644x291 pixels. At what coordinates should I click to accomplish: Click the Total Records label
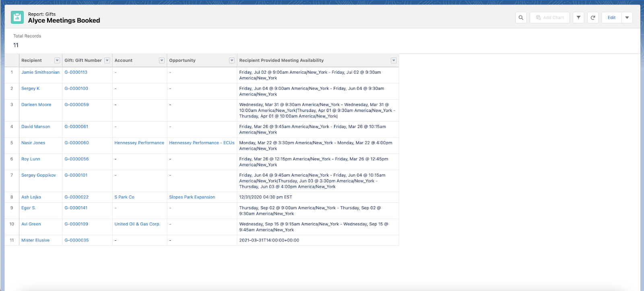(27, 36)
